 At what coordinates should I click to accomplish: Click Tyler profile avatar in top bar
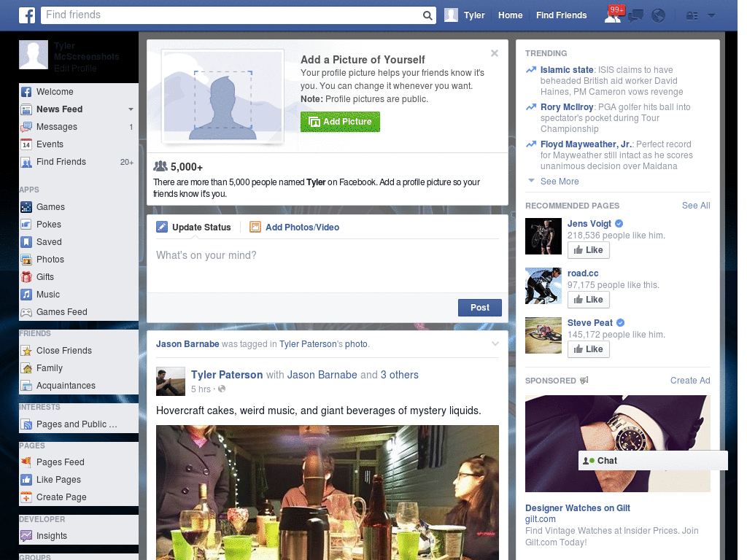tap(451, 15)
